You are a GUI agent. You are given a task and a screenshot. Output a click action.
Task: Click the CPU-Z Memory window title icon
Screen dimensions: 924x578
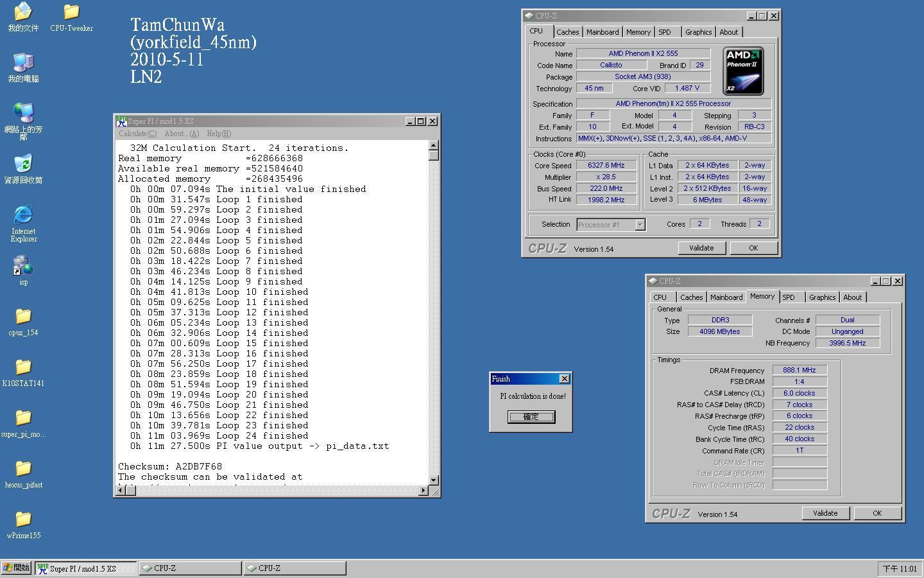pos(653,281)
